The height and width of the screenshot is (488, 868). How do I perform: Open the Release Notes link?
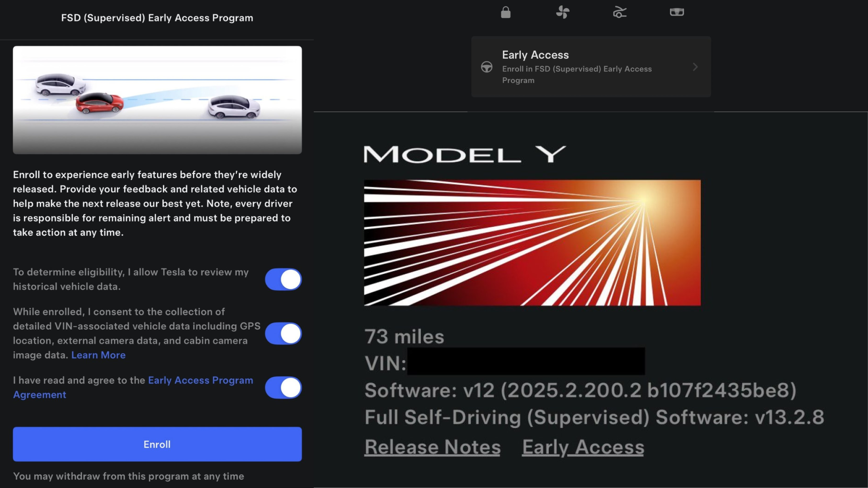point(432,447)
